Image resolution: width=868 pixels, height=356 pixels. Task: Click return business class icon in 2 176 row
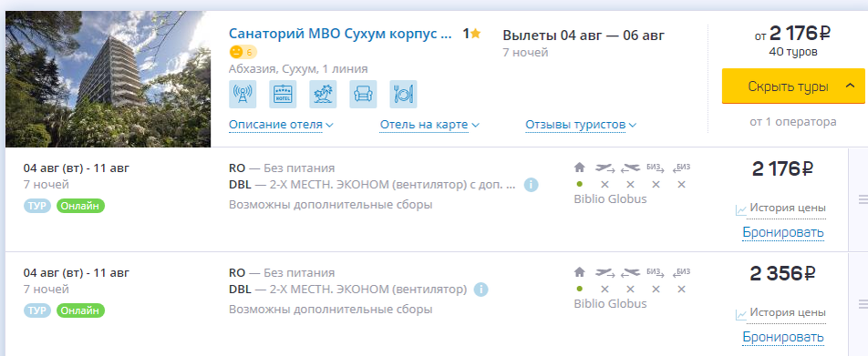681,167
